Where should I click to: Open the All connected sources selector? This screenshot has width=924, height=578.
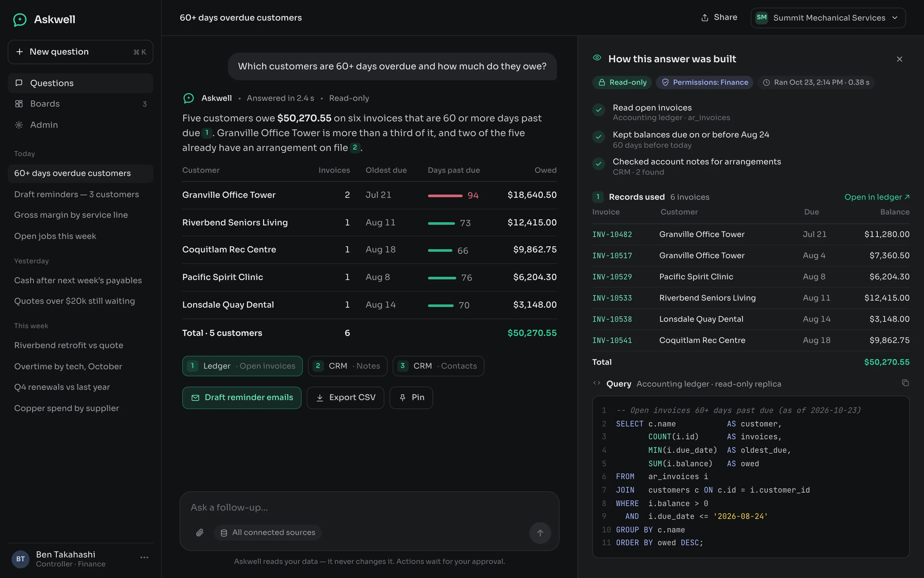pos(267,533)
